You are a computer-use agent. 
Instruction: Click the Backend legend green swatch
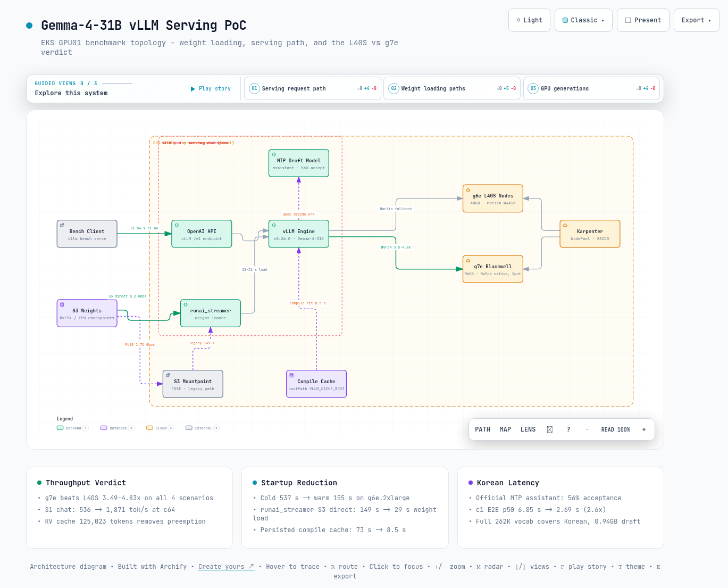tap(60, 428)
